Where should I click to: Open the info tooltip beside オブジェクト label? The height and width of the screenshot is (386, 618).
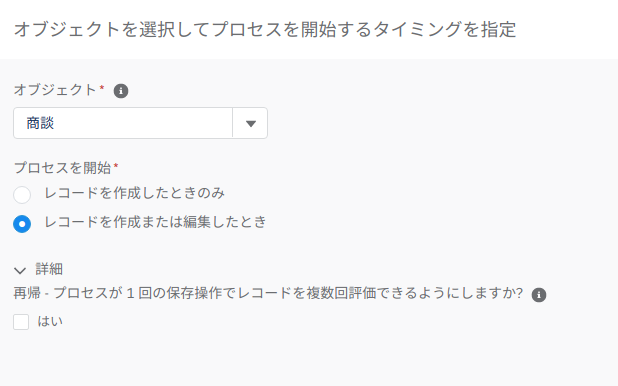click(121, 91)
